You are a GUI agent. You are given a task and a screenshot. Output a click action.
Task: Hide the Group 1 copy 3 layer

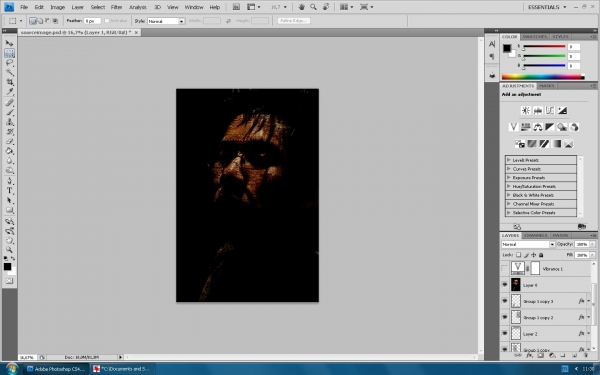504,301
